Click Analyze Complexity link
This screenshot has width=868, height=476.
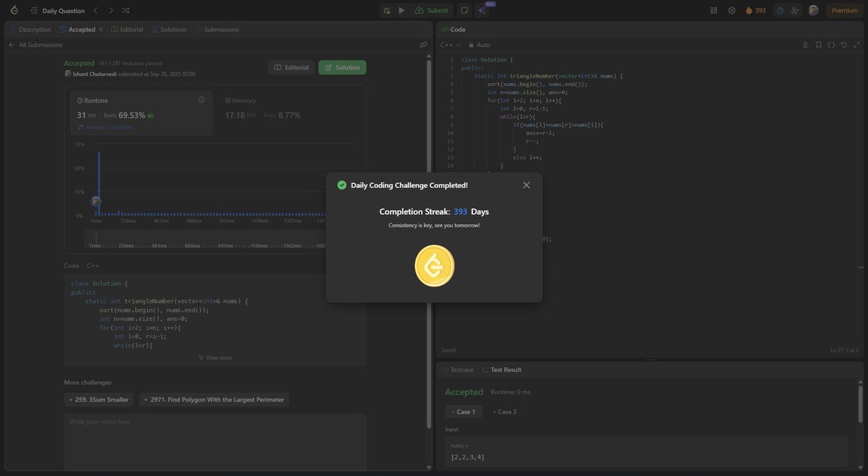tap(105, 127)
